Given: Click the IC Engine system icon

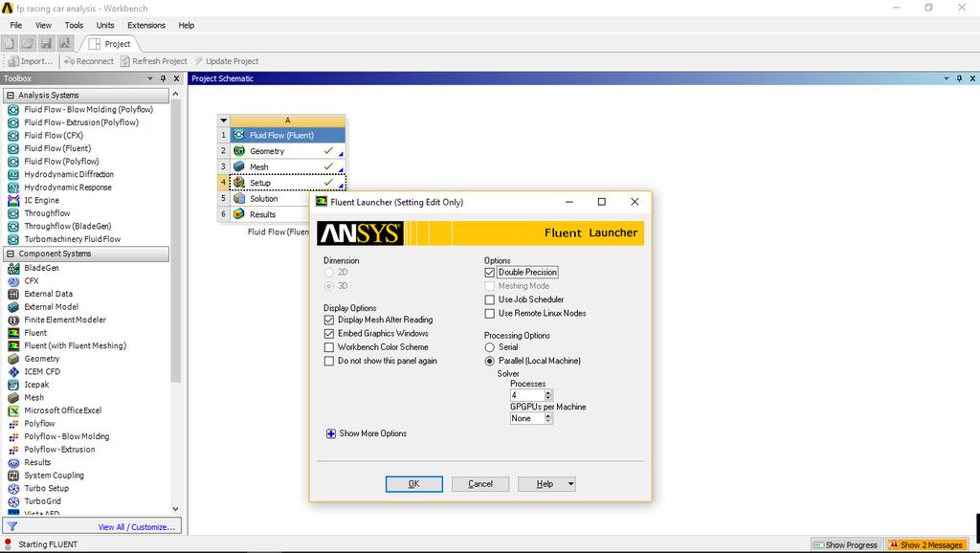Looking at the screenshot, I should [x=13, y=200].
